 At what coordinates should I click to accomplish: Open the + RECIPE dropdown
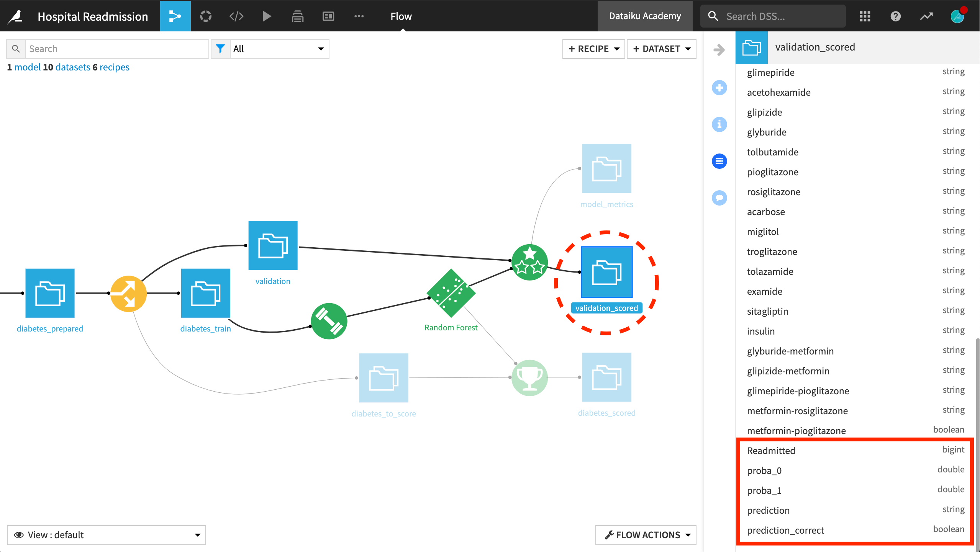tap(593, 49)
